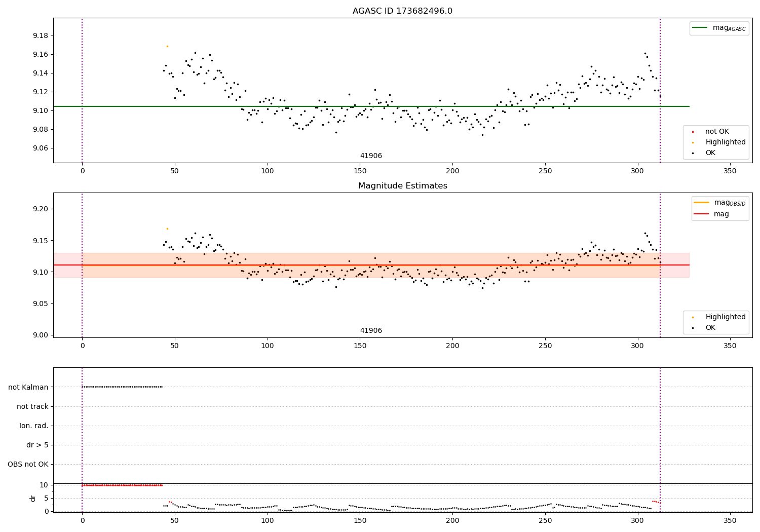
Task: Click the orange highlighted point in the top plot
Action: 167,46
